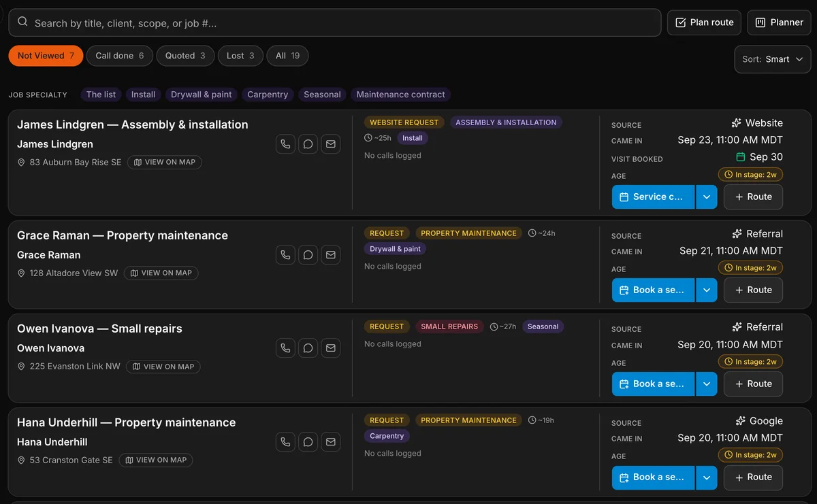
Task: Open chat message for Hana Underhill
Action: pyautogui.click(x=308, y=442)
